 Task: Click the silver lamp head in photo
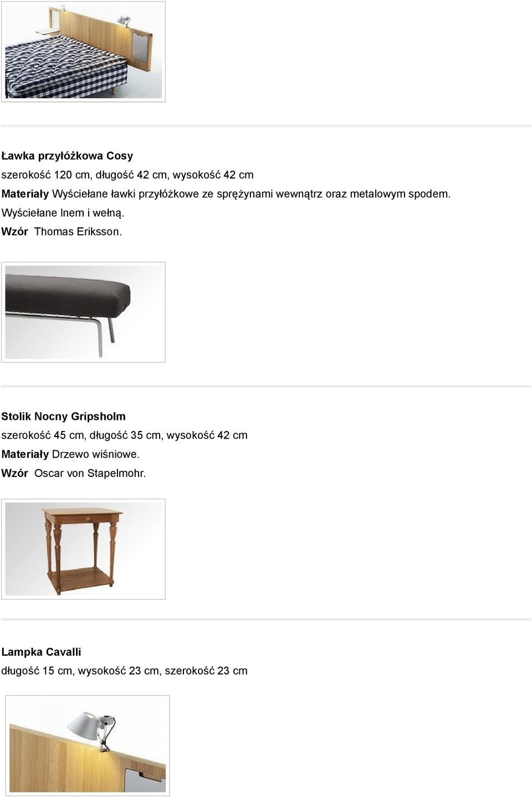(84, 725)
